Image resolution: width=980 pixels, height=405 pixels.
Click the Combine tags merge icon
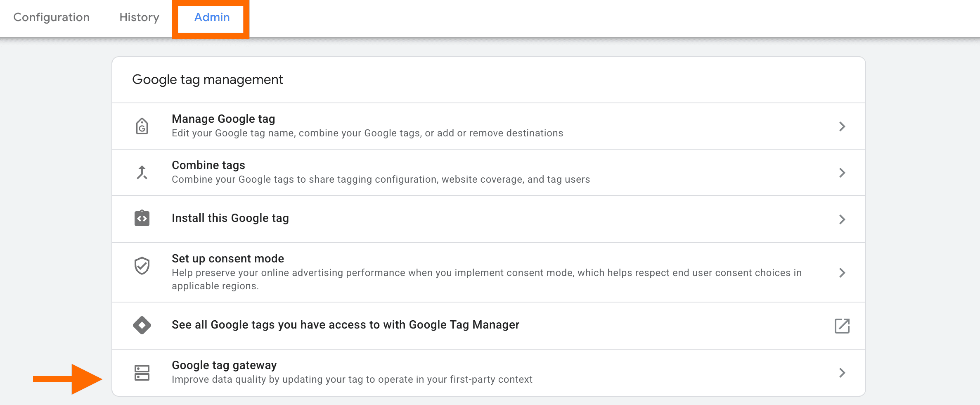(142, 172)
